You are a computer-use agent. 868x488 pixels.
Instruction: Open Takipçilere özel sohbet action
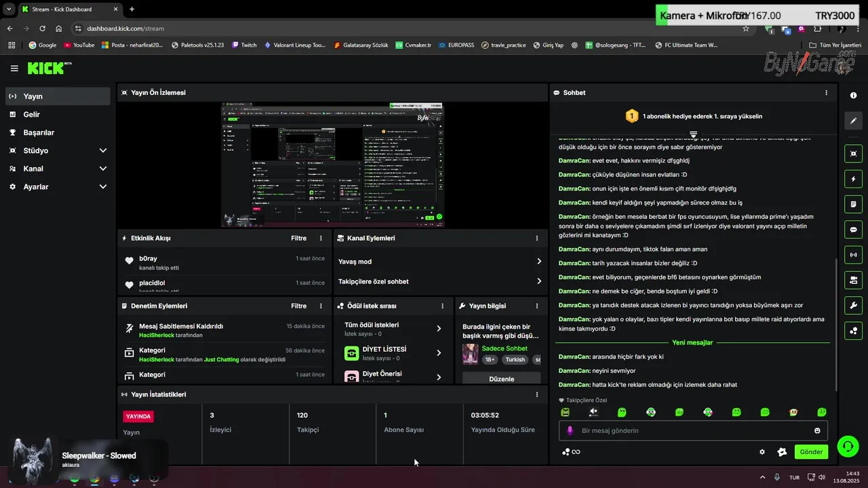(x=440, y=281)
